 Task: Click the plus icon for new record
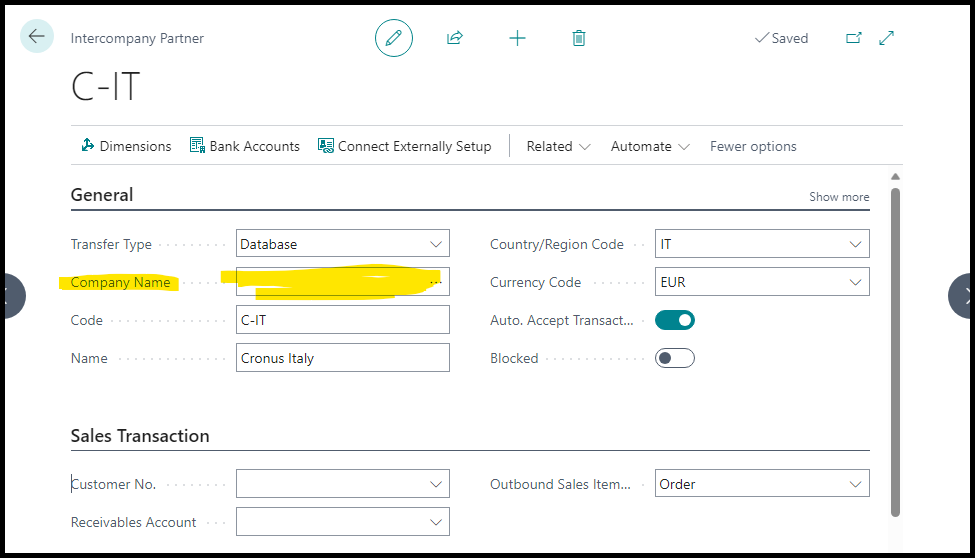[517, 38]
